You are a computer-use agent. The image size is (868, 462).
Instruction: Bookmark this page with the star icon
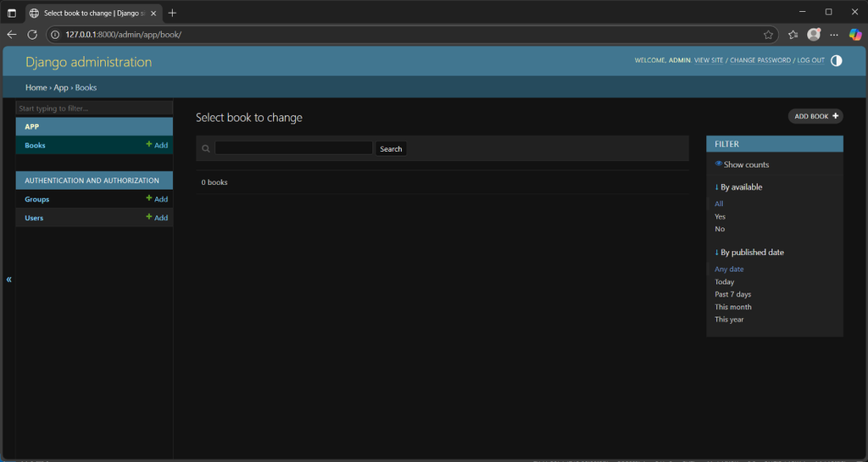point(768,35)
